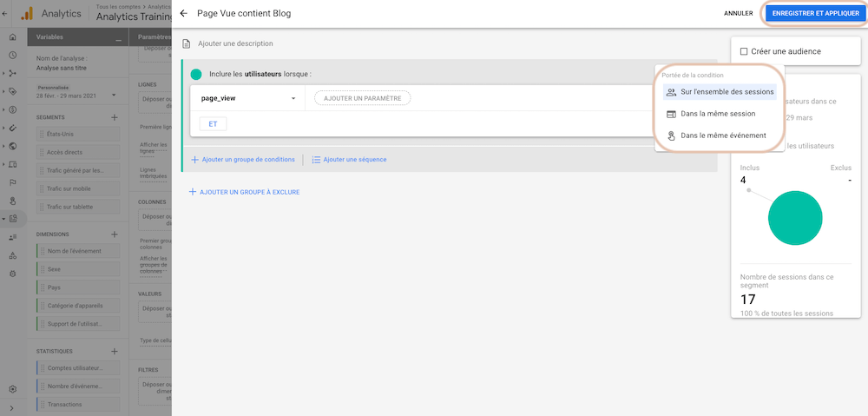Minimize the Variables panel

pyautogui.click(x=118, y=39)
